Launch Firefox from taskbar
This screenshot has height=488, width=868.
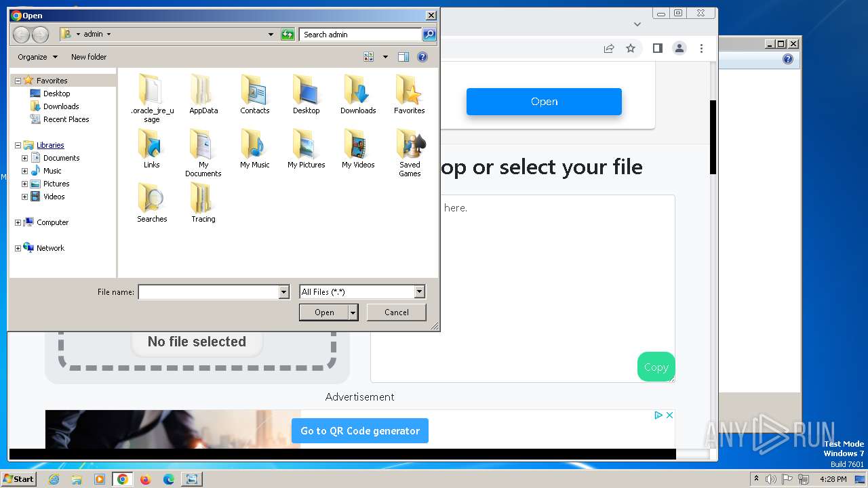[145, 479]
